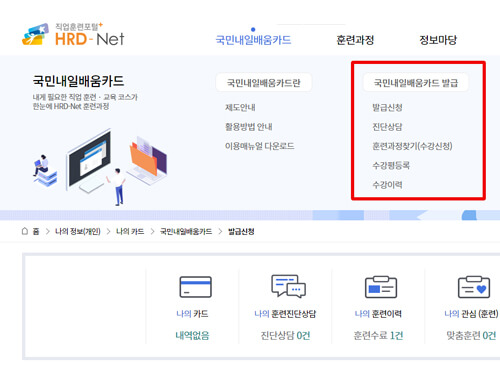Click the 나의 훈련진단상담 chat icon
Image resolution: width=500 pixels, height=370 pixels.
(x=288, y=286)
